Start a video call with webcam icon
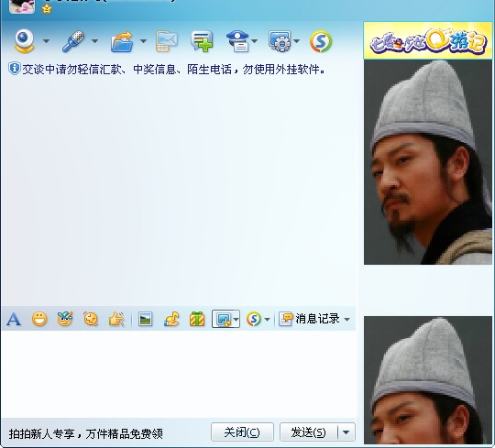 click(24, 40)
